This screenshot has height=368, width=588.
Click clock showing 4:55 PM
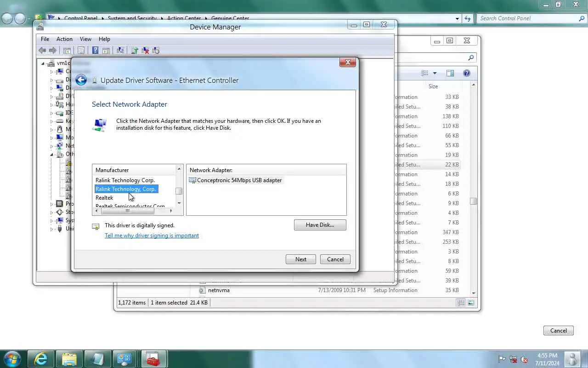547,356
